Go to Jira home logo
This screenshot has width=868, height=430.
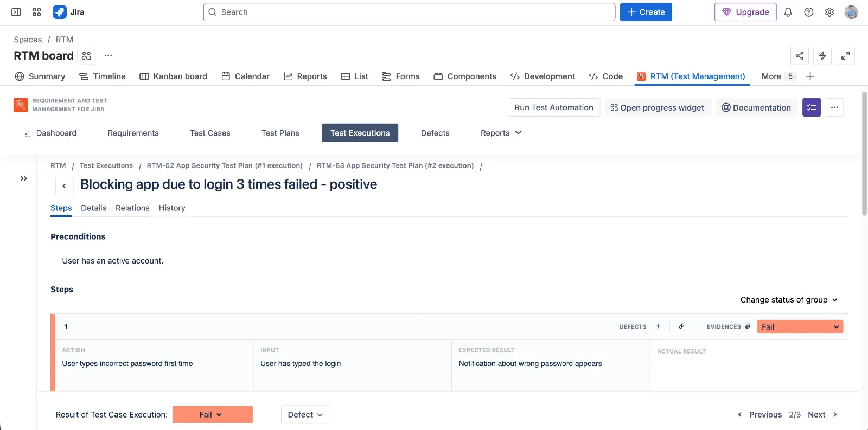(x=68, y=12)
